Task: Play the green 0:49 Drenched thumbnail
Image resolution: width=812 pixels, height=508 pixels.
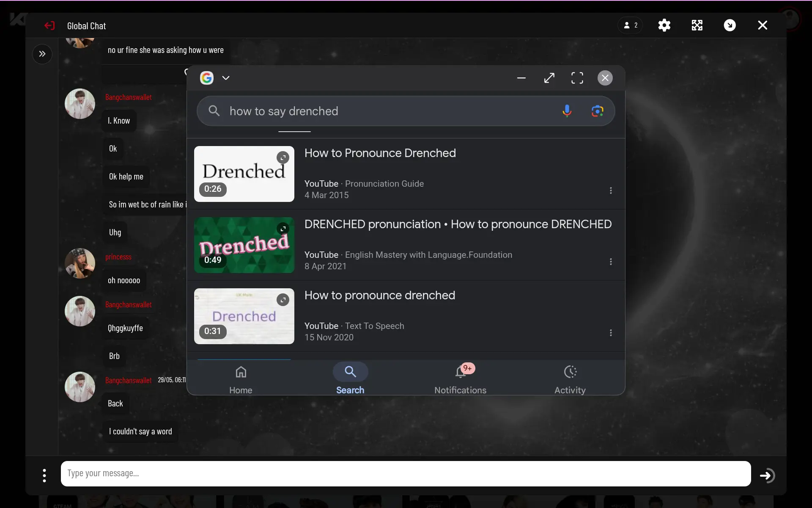Action: point(244,245)
